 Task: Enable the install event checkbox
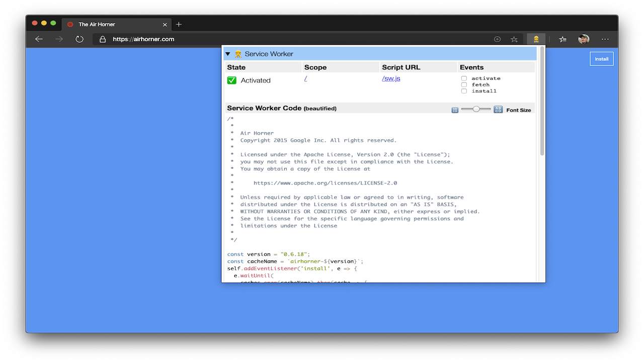[464, 91]
